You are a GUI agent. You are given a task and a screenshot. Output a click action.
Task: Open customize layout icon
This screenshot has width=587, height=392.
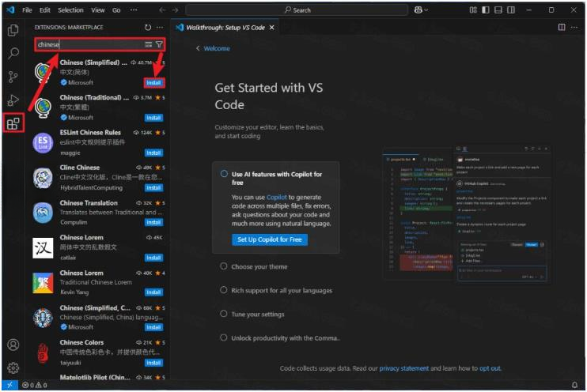point(473,10)
